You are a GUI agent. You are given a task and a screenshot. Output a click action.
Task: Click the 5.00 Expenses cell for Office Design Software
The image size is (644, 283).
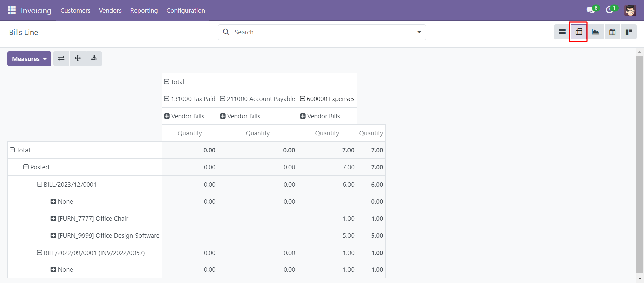click(x=327, y=235)
